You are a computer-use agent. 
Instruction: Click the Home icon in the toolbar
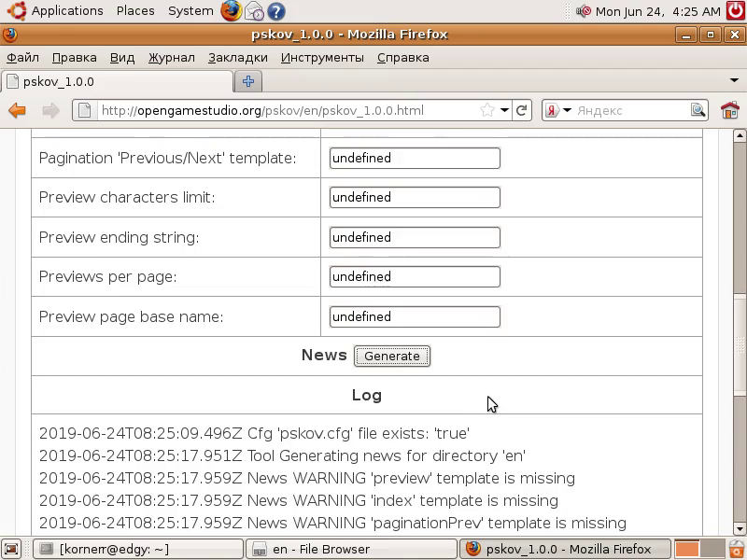point(729,110)
